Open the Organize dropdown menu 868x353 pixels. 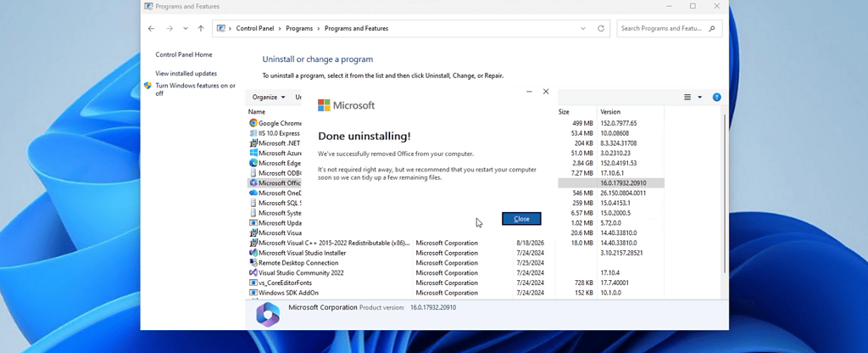pyautogui.click(x=269, y=97)
